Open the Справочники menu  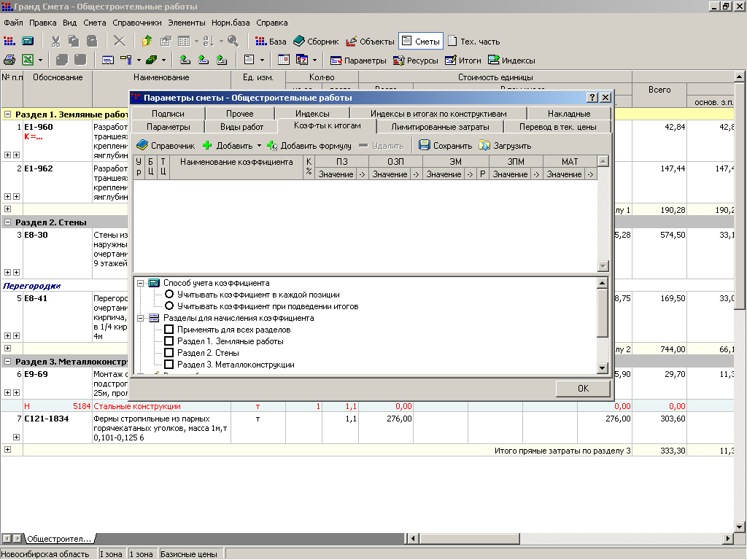(137, 23)
